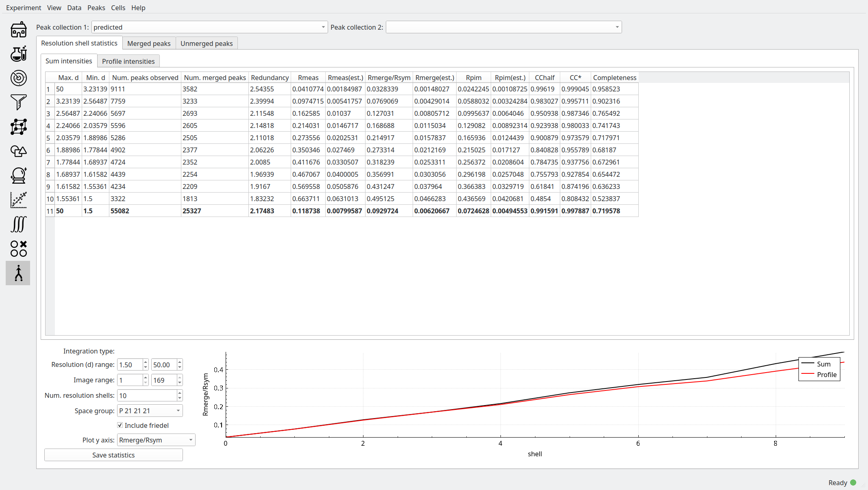Open the circles and cross Reject icon
This screenshot has width=868, height=490.
[x=18, y=248]
